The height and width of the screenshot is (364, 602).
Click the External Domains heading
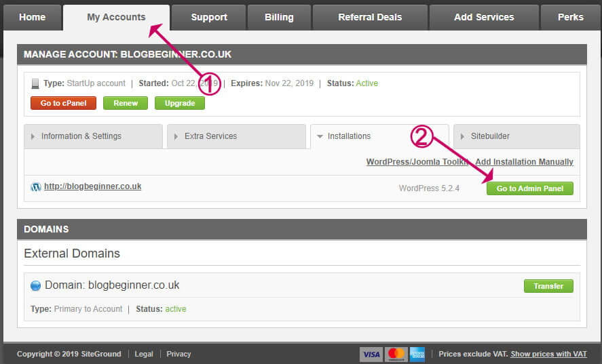point(72,254)
